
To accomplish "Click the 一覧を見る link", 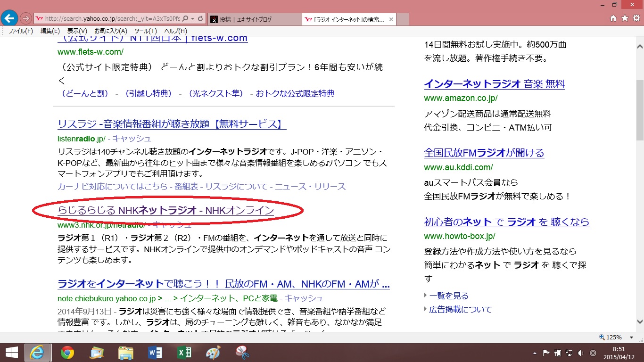I will tap(449, 296).
